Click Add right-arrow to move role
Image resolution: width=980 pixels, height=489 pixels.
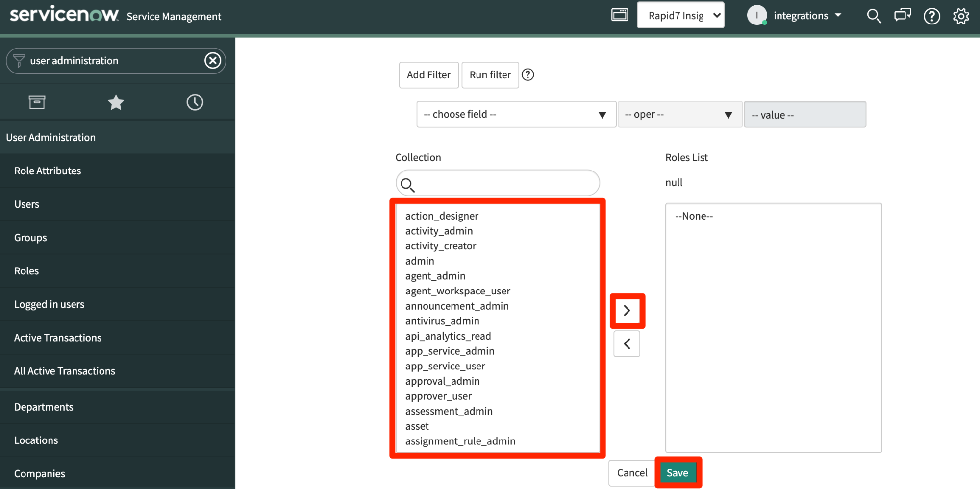(627, 311)
